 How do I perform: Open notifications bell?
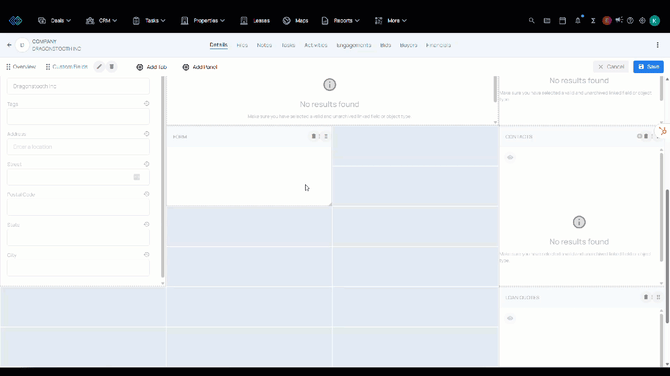tap(578, 21)
